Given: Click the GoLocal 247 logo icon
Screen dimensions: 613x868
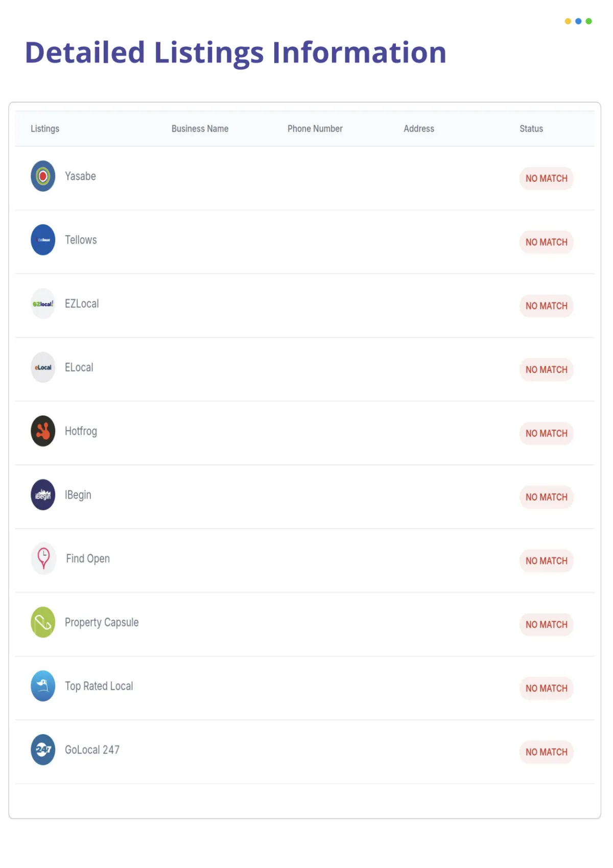Looking at the screenshot, I should coord(43,749).
